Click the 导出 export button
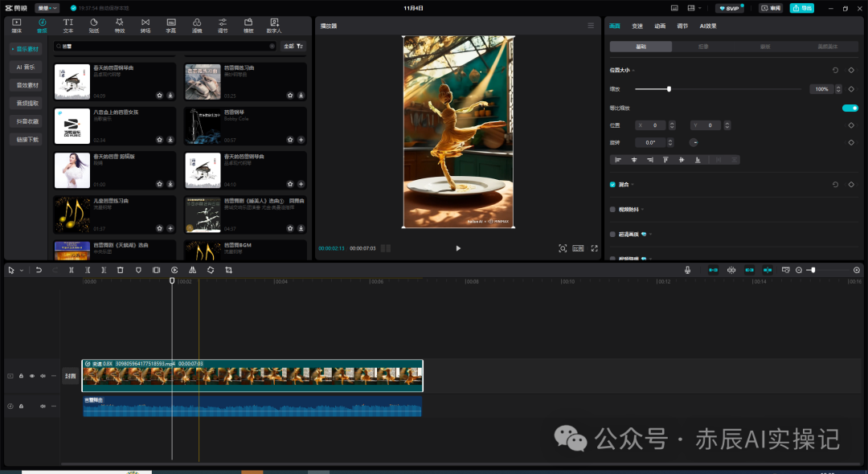The width and height of the screenshot is (868, 474). [x=801, y=8]
